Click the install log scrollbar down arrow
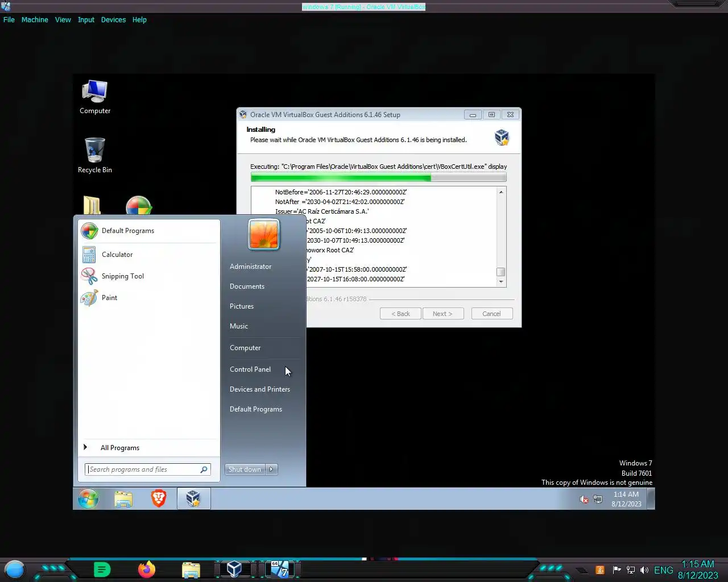728x582 pixels. [x=501, y=281]
